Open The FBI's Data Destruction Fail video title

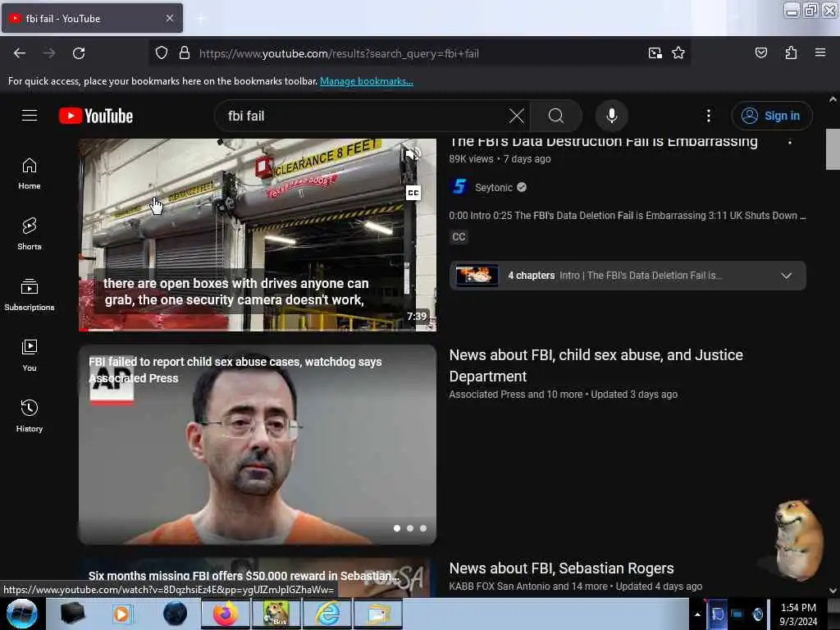click(603, 143)
